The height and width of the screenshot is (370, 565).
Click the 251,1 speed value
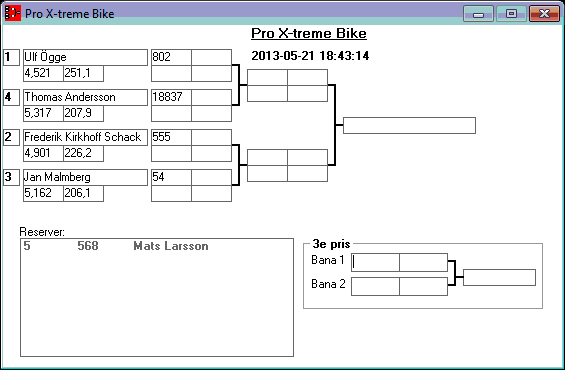click(84, 73)
